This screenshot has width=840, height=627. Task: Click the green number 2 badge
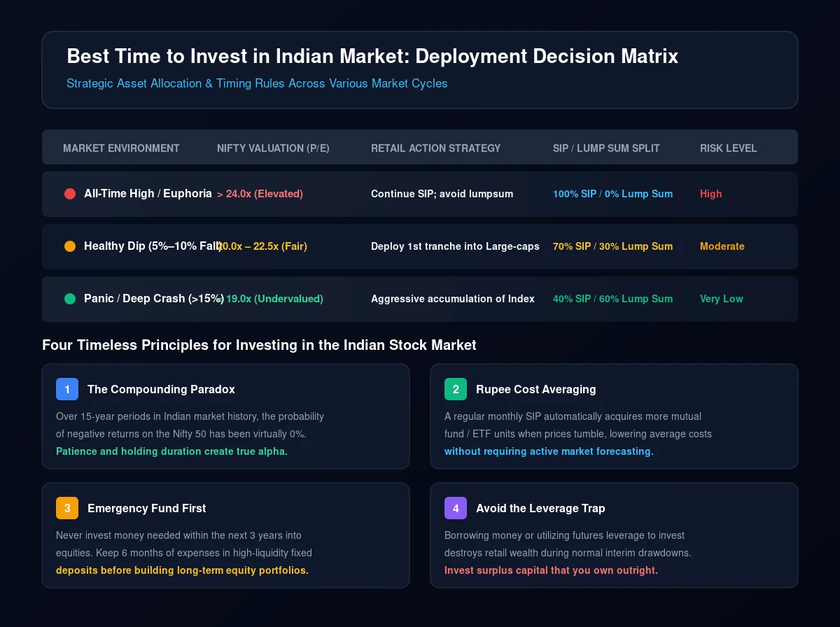[456, 389]
